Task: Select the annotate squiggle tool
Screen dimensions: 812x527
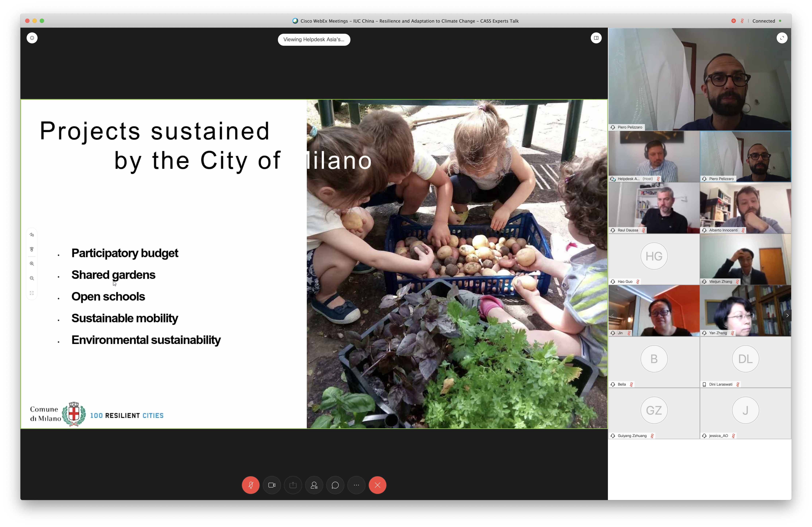Action: [x=32, y=235]
